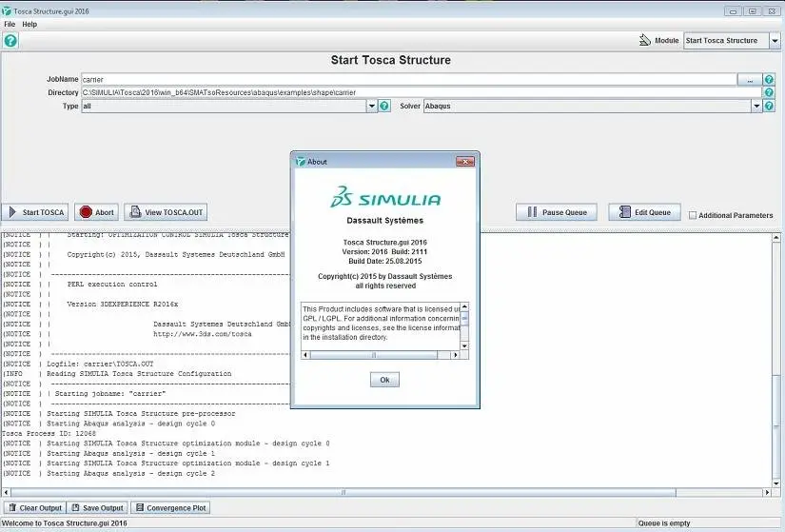Expand the Type dropdown arrow

[371, 106]
